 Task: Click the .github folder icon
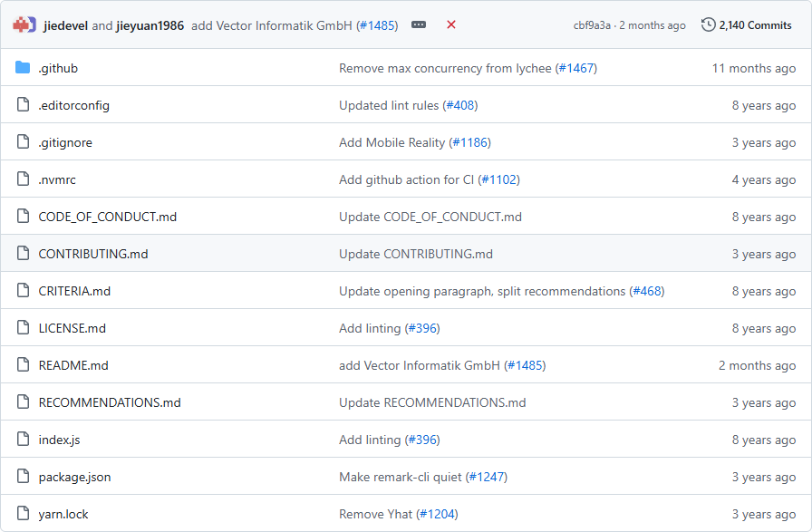[23, 68]
